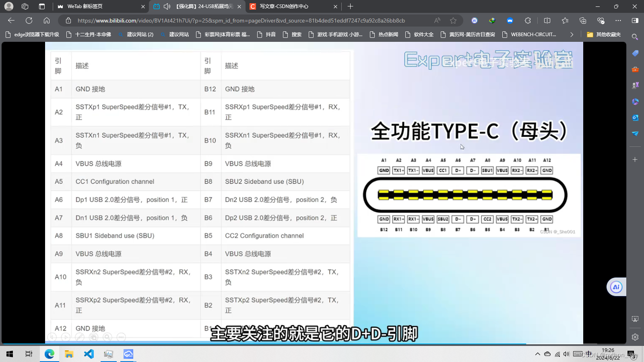Screen dimensions: 644x362
Task: Open the 十二生肖-本命佛 bookmark
Action: pos(89,35)
